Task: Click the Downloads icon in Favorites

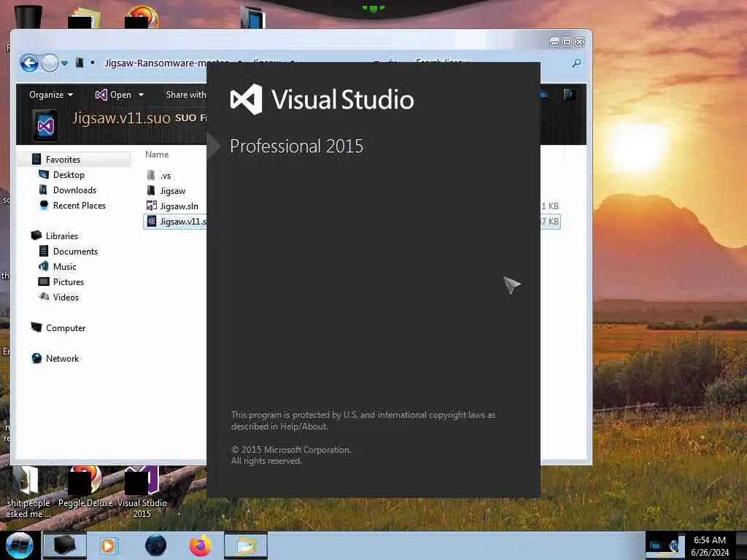Action: pyautogui.click(x=43, y=190)
